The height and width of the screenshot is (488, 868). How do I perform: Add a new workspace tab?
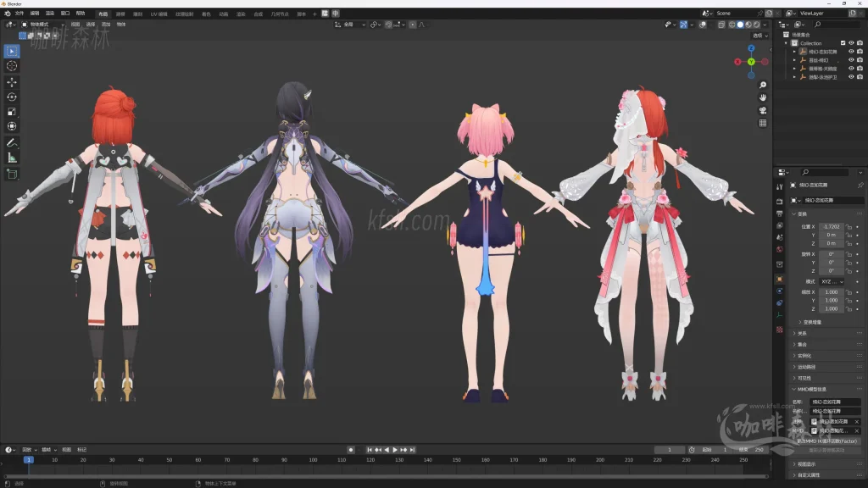tap(314, 14)
